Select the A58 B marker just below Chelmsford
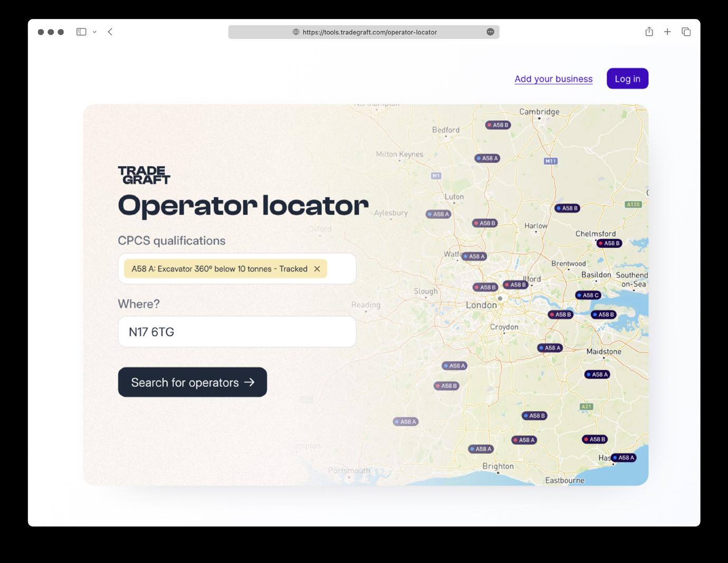Image resolution: width=728 pixels, height=563 pixels. coord(609,243)
